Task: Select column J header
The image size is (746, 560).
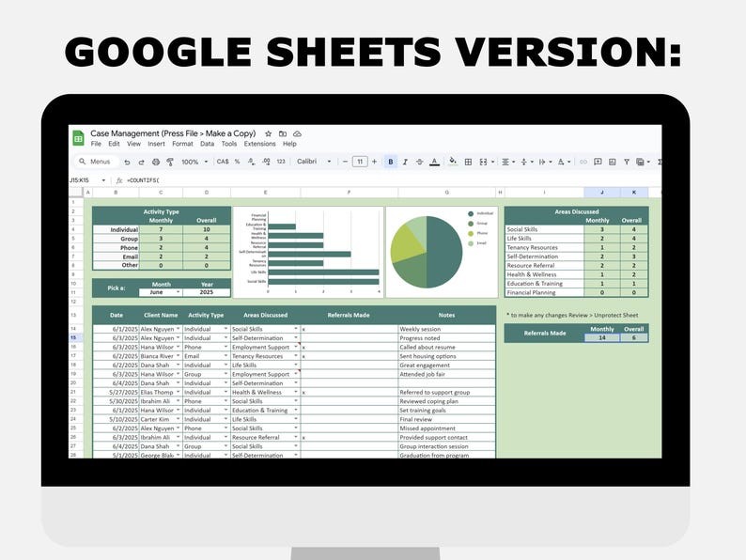Action: pyautogui.click(x=602, y=193)
